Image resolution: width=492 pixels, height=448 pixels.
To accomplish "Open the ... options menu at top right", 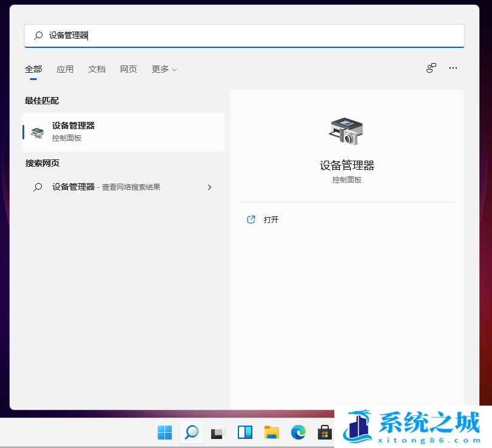I will [453, 68].
